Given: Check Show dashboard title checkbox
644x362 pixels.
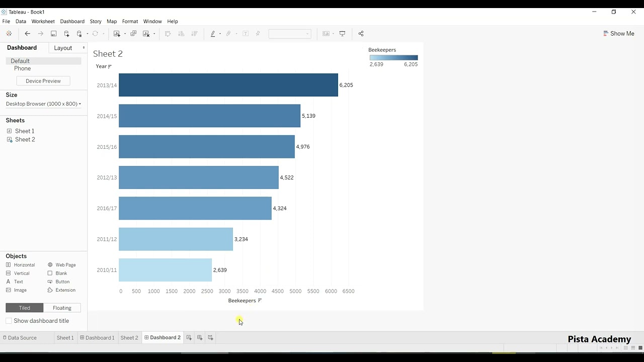Looking at the screenshot, I should pyautogui.click(x=9, y=321).
